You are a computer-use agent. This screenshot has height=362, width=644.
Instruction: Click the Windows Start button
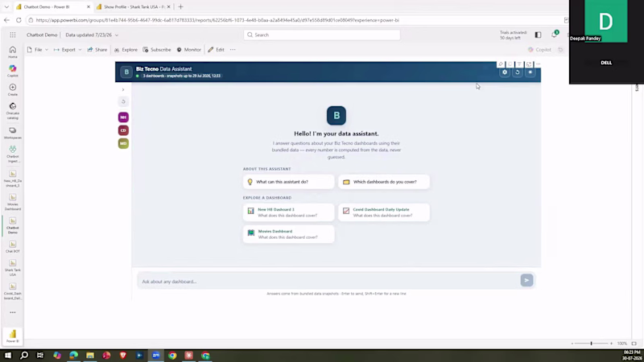tap(8, 356)
